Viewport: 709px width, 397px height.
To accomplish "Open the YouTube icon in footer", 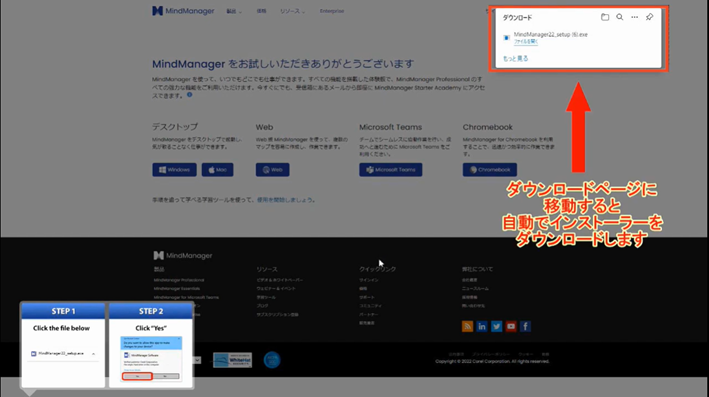I will click(510, 326).
